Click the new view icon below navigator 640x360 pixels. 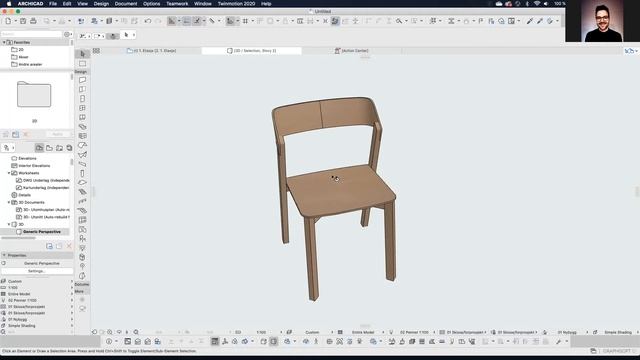point(49,246)
